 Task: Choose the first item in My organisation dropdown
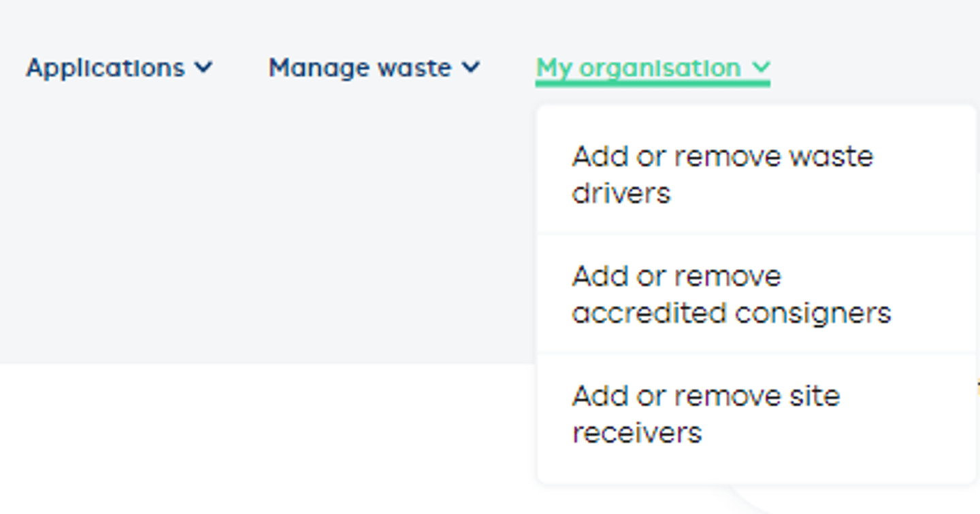723,174
